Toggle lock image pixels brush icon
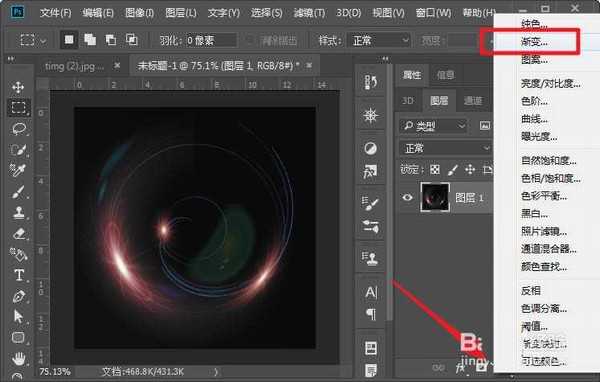The height and width of the screenshot is (382, 600). tap(452, 170)
